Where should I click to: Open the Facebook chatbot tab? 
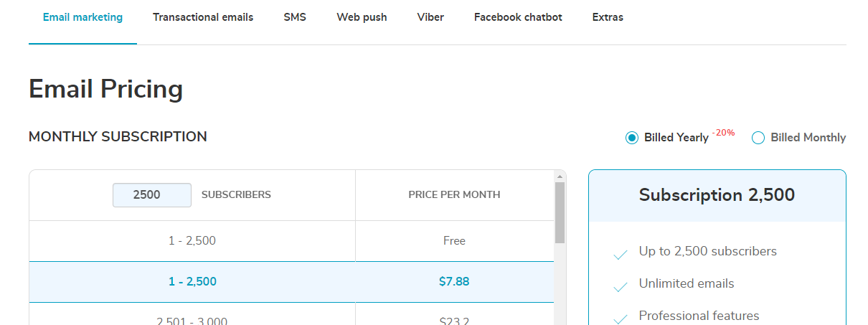(518, 17)
